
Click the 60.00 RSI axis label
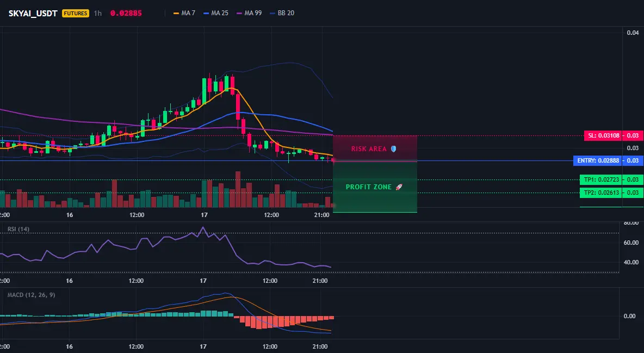pyautogui.click(x=631, y=243)
